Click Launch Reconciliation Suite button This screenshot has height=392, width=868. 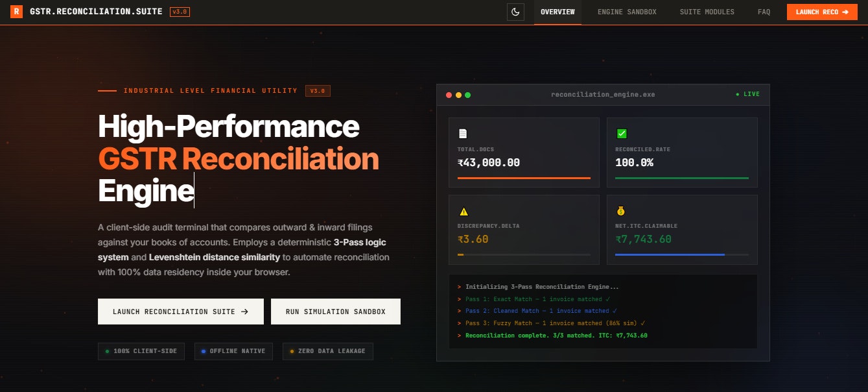pyautogui.click(x=181, y=312)
